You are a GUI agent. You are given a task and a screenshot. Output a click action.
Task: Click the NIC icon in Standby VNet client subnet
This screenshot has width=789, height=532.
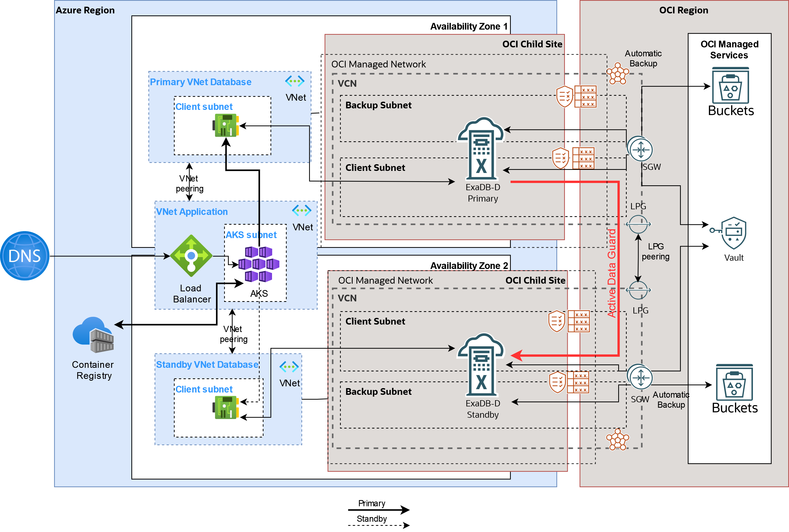click(226, 407)
